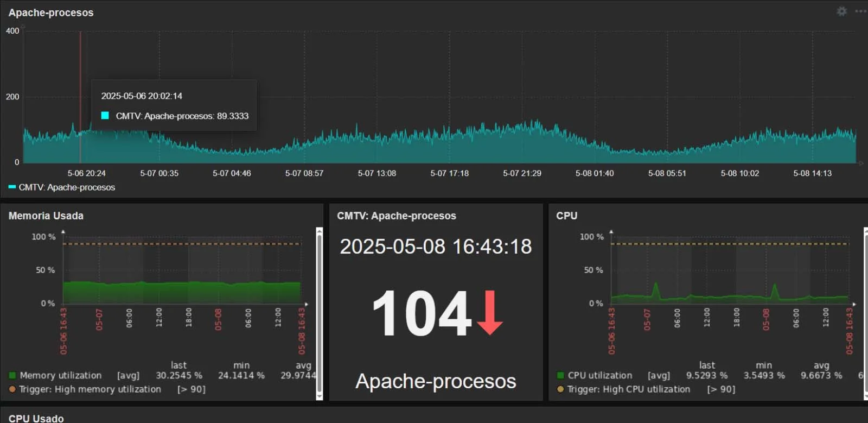Click the memory last value 30.2545 %

point(179,375)
